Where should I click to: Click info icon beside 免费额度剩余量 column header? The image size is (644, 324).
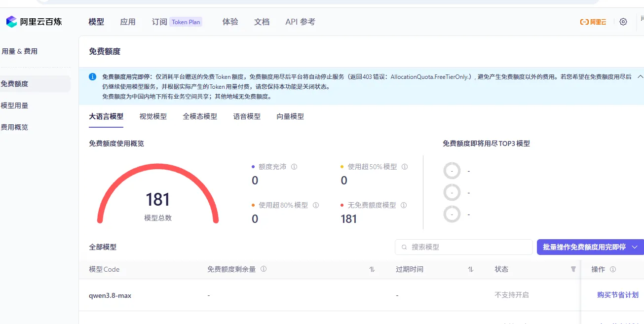pos(264,269)
